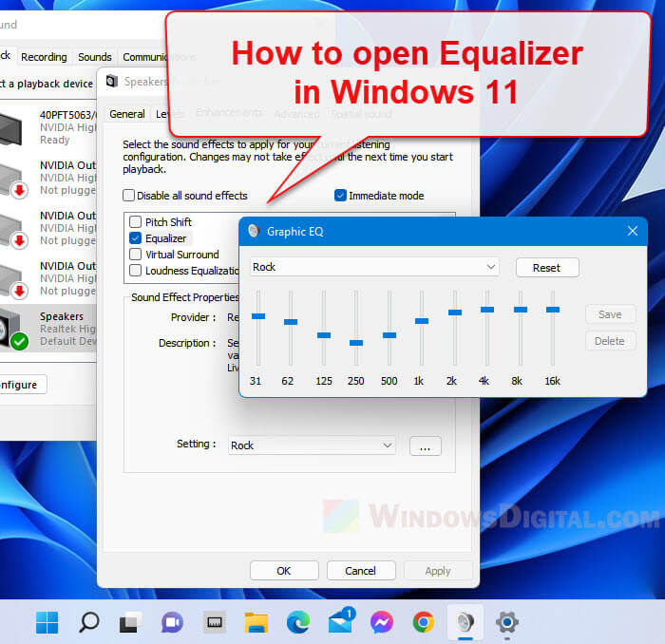Open the Windows Start menu
The width and height of the screenshot is (665, 644).
[x=47, y=622]
